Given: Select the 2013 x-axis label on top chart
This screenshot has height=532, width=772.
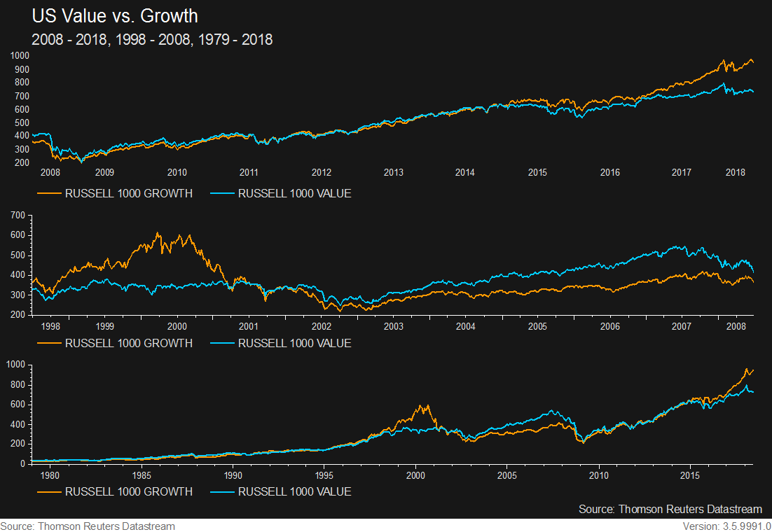Looking at the screenshot, I should [394, 172].
